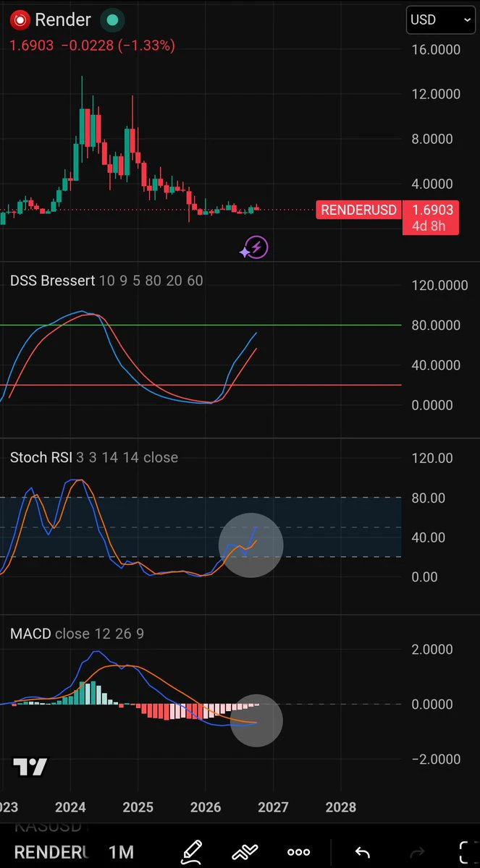Image resolution: width=480 pixels, height=868 pixels.
Task: Click the DSS 80.0000 scale label
Action: point(436,325)
